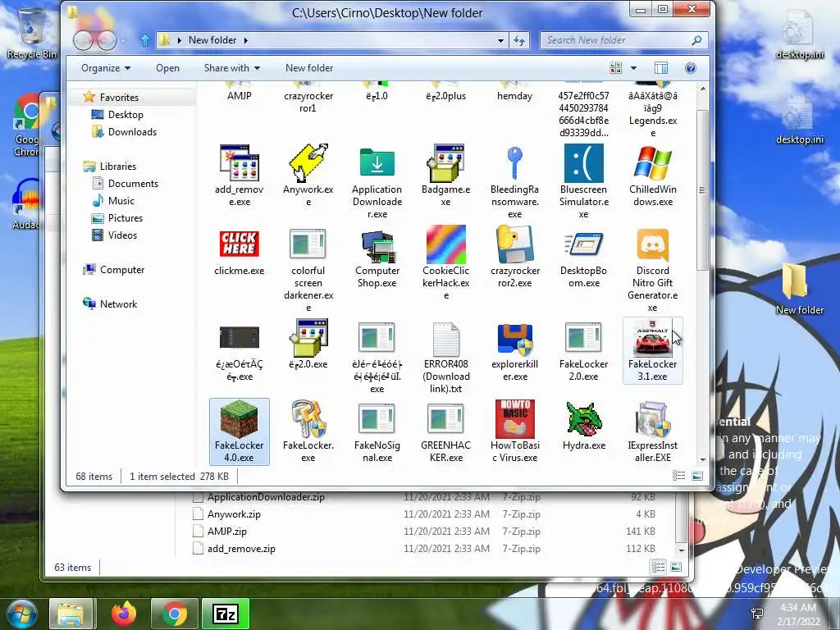
Task: Expand the view options dropdown arrow
Action: coord(634,68)
